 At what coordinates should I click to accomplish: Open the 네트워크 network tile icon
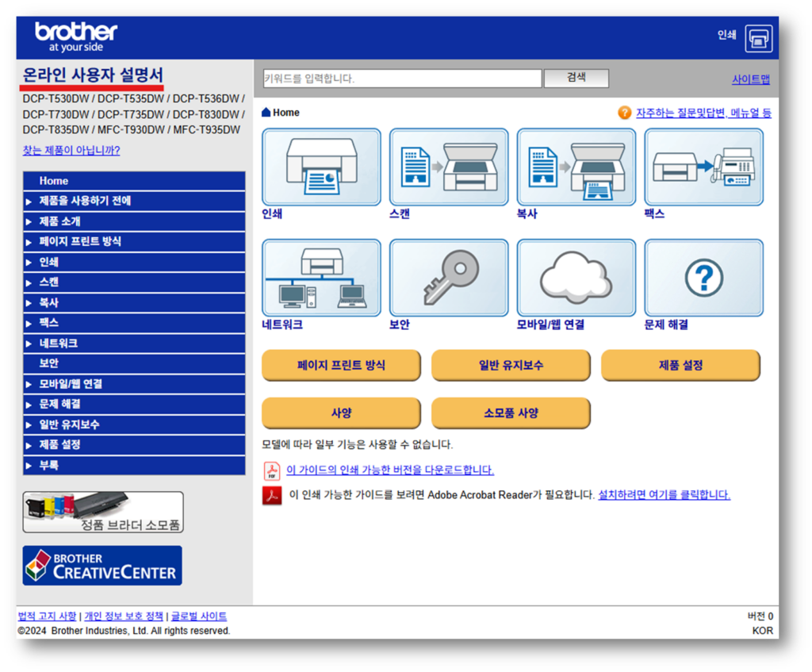pyautogui.click(x=321, y=278)
